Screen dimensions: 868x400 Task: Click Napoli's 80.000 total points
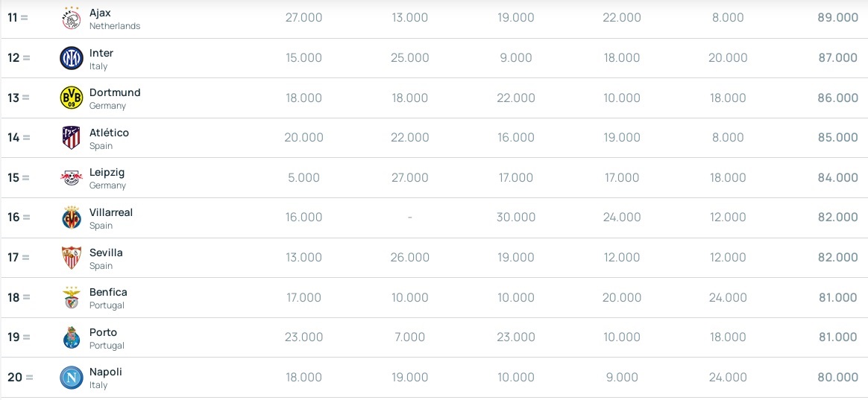point(837,378)
